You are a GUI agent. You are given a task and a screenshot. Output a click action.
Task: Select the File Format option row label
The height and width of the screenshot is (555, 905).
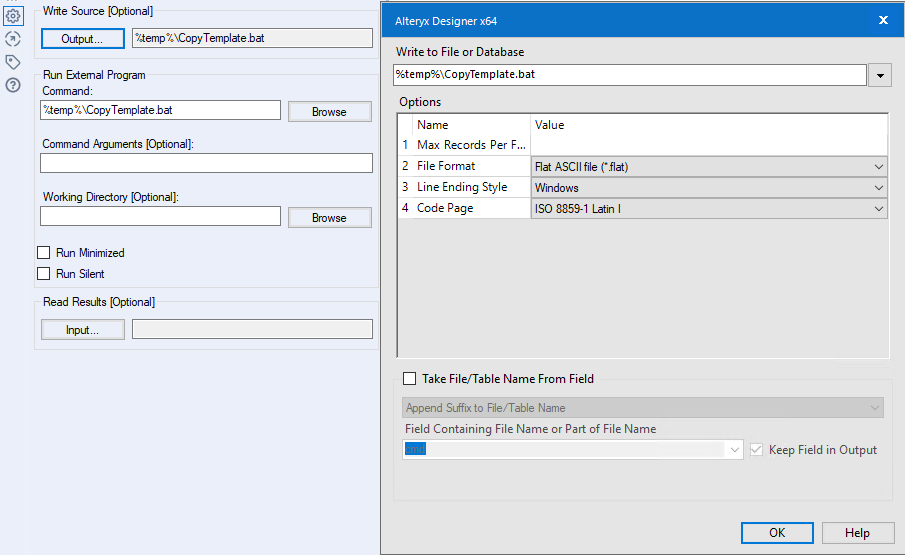coord(446,166)
